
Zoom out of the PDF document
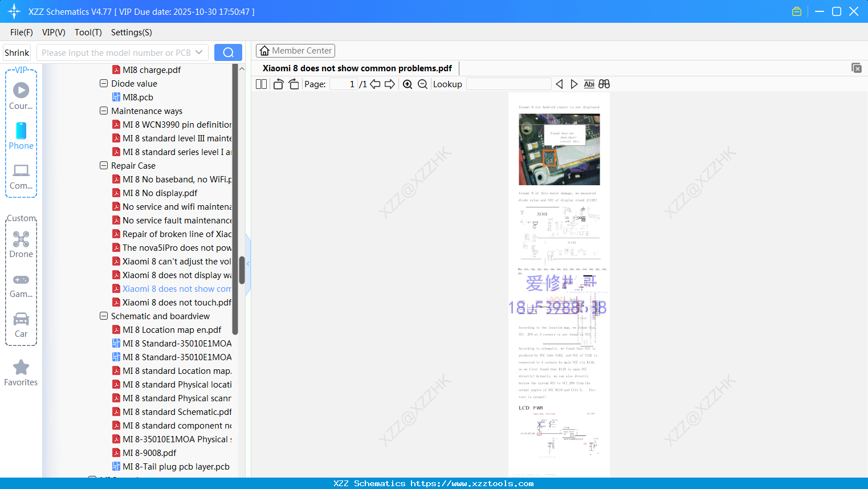[x=422, y=84]
